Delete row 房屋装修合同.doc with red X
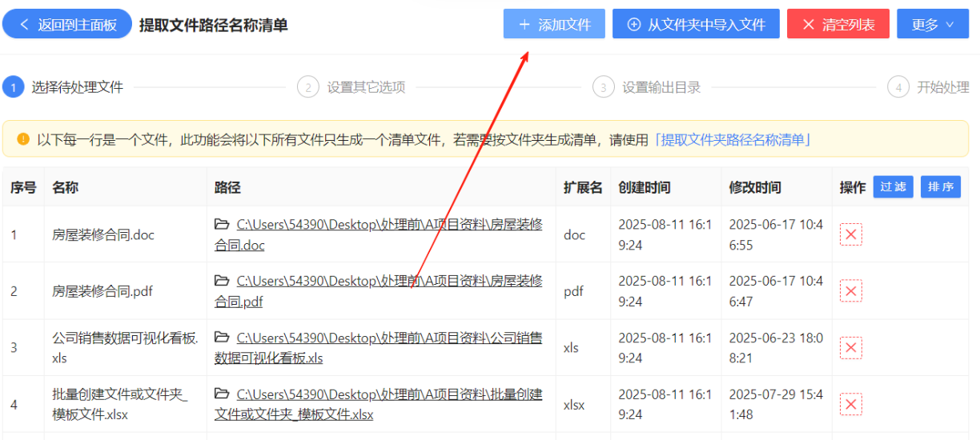Viewport: 980px width, 440px height. pos(851,234)
